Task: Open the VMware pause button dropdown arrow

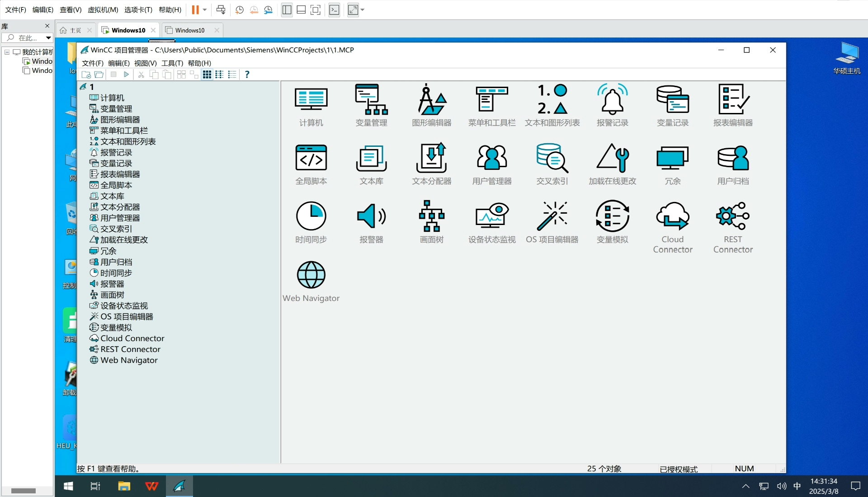Action: pyautogui.click(x=205, y=10)
